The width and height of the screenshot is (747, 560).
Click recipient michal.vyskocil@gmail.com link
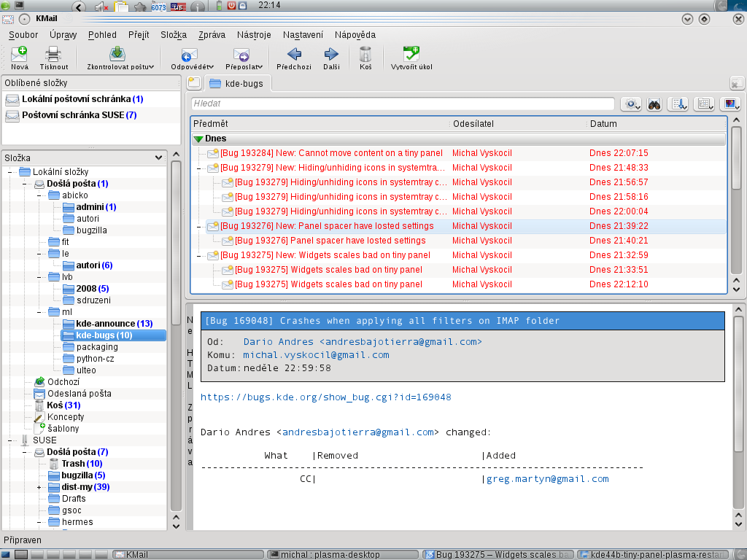point(316,355)
